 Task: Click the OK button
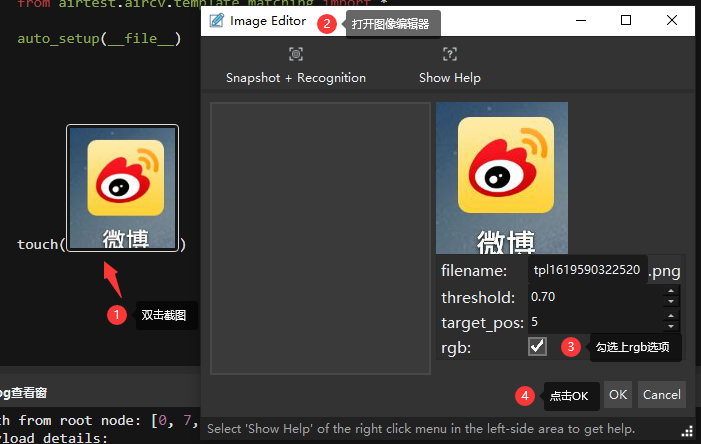[618, 395]
